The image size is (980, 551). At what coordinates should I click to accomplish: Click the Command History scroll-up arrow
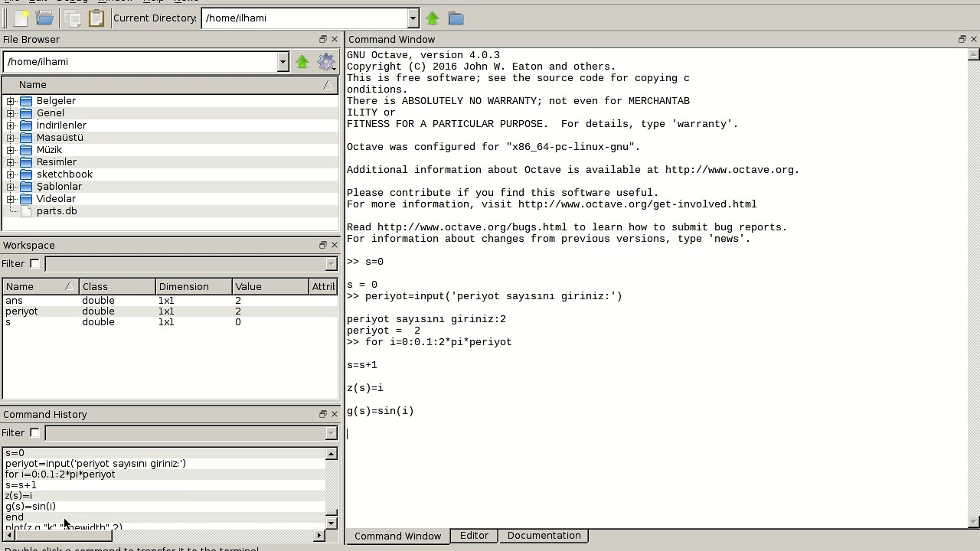(332, 454)
